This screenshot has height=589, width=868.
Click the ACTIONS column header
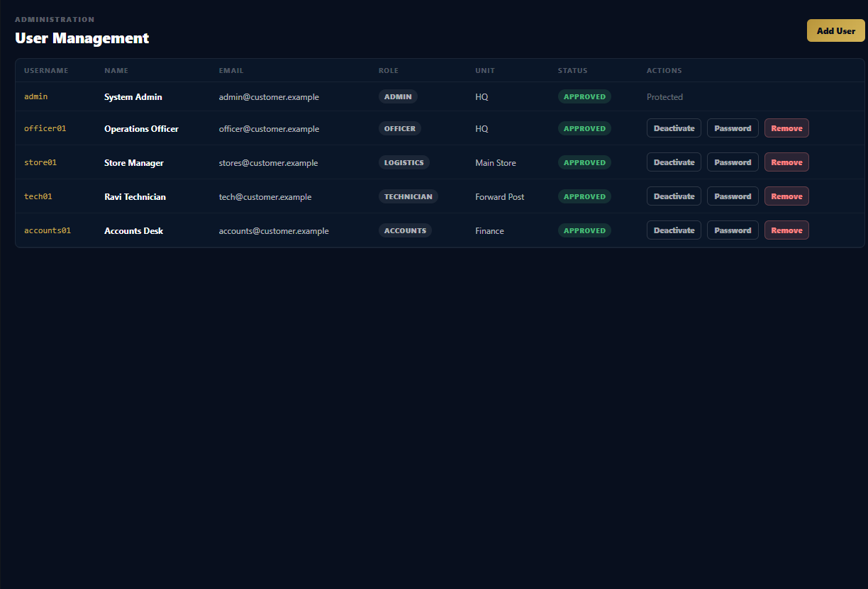point(664,70)
